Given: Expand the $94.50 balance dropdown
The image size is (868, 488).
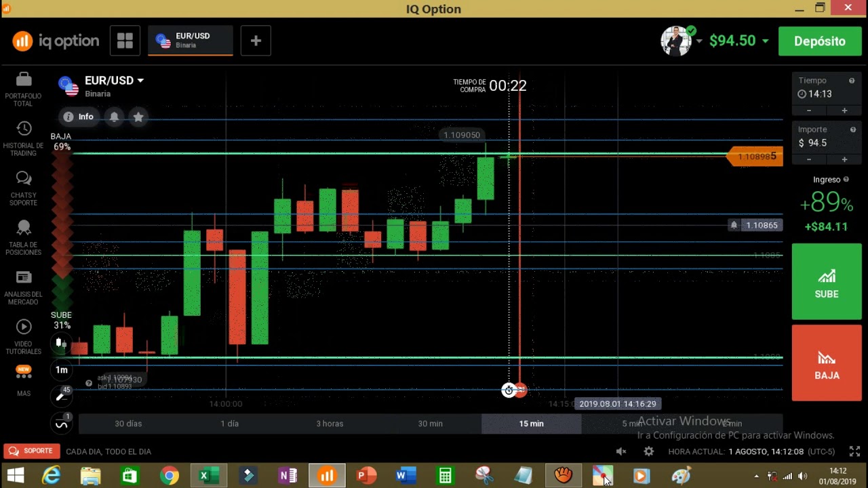Looking at the screenshot, I should (766, 41).
